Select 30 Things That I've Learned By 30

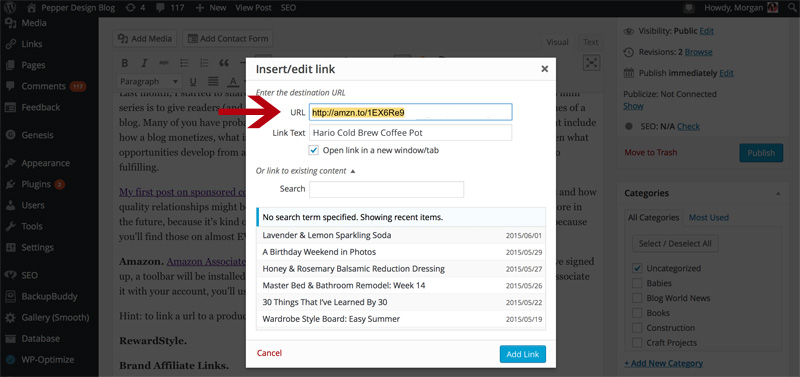pos(401,302)
